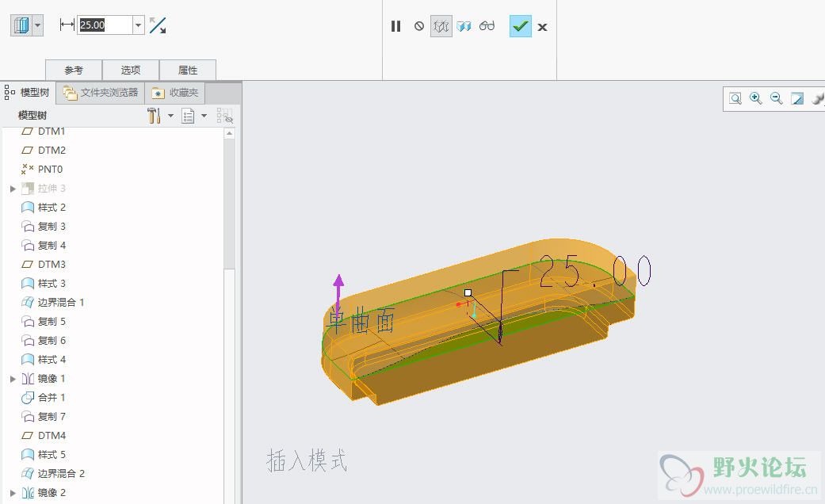Screen dimensions: 825x504
Task: Cancel the feature with X button
Action: click(542, 27)
